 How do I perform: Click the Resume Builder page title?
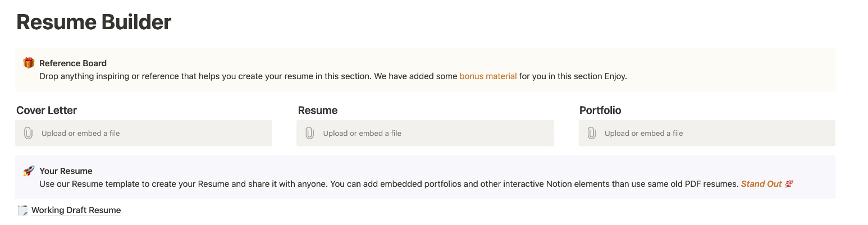point(94,22)
